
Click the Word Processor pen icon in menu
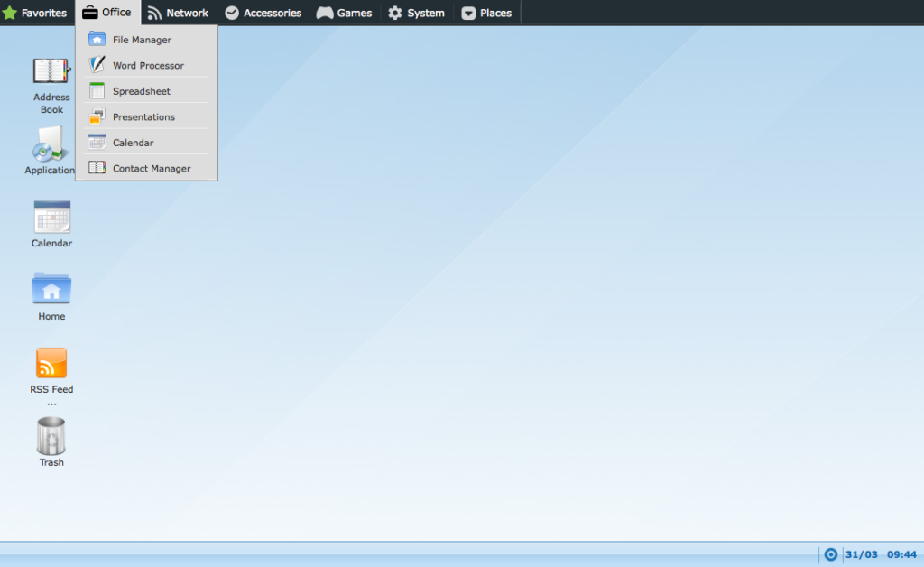tap(97, 65)
